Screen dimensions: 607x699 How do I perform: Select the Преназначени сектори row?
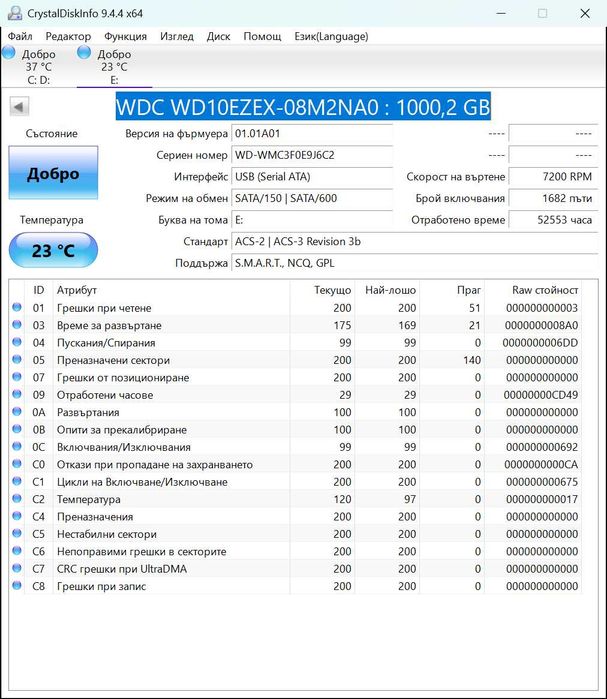296,360
